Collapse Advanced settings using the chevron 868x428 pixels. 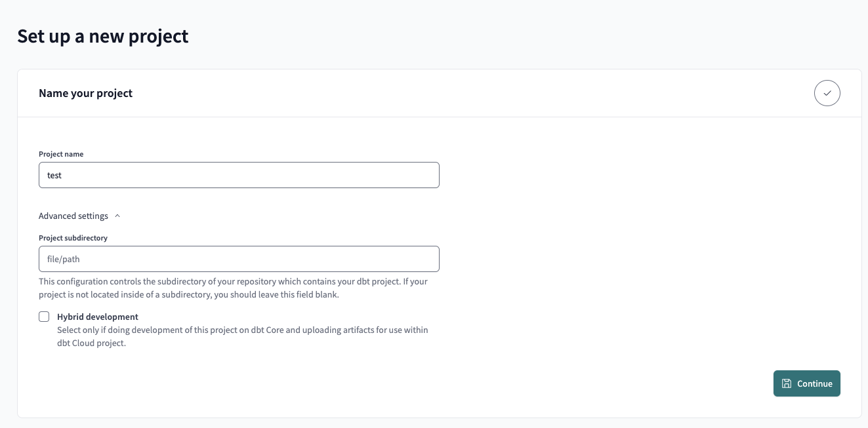(117, 216)
